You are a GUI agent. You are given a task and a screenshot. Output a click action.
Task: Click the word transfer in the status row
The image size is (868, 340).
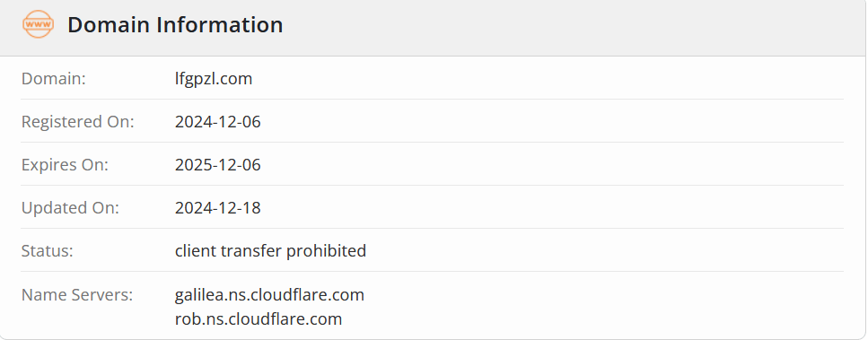coord(250,251)
